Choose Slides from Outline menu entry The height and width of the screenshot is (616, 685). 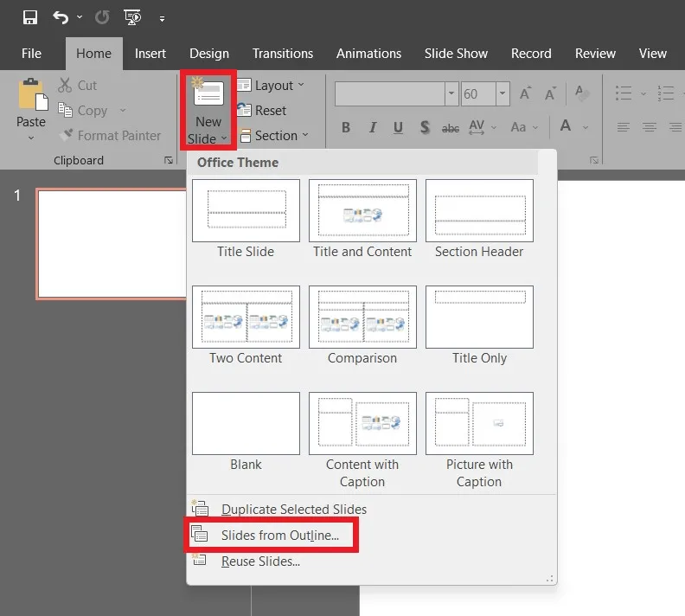coord(279,536)
